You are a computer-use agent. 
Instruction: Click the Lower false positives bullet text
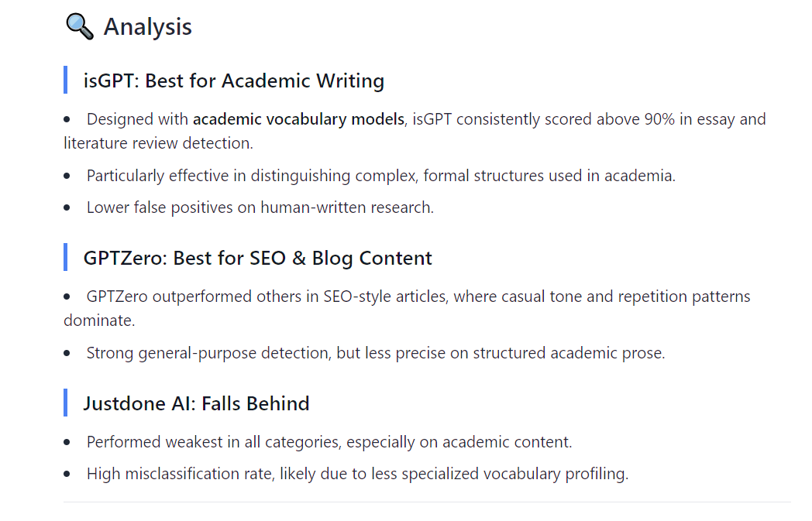[260, 207]
